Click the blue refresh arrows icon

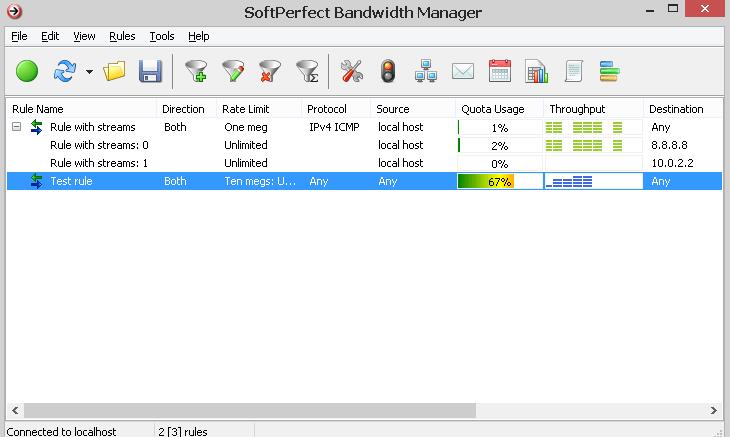(64, 71)
